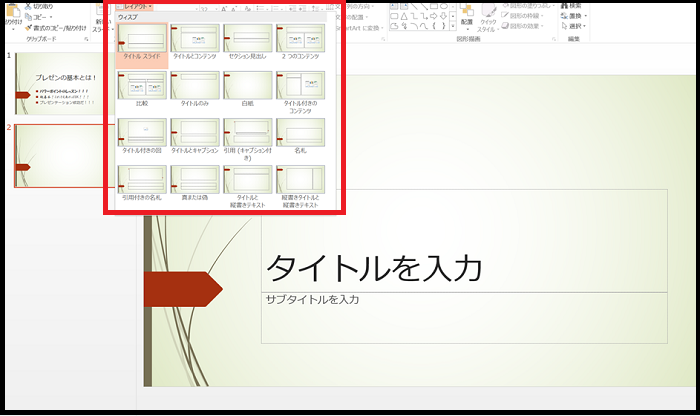Click the Copy (コピー) button

point(39,17)
